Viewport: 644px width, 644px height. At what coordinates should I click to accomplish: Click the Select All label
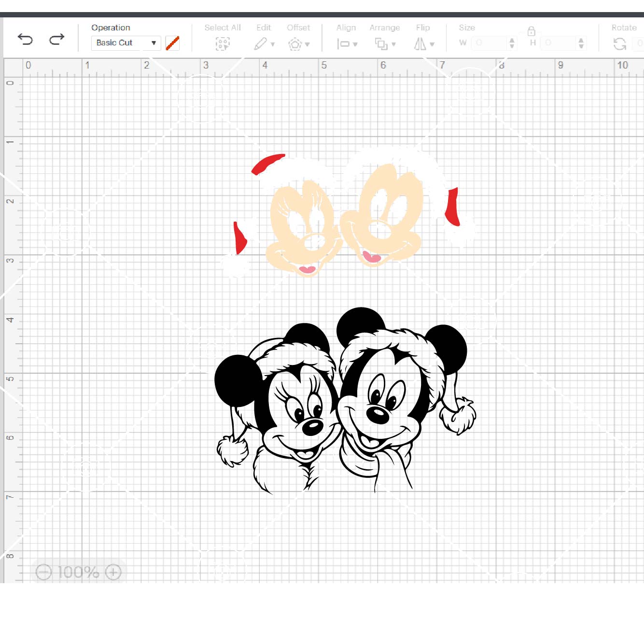click(223, 28)
